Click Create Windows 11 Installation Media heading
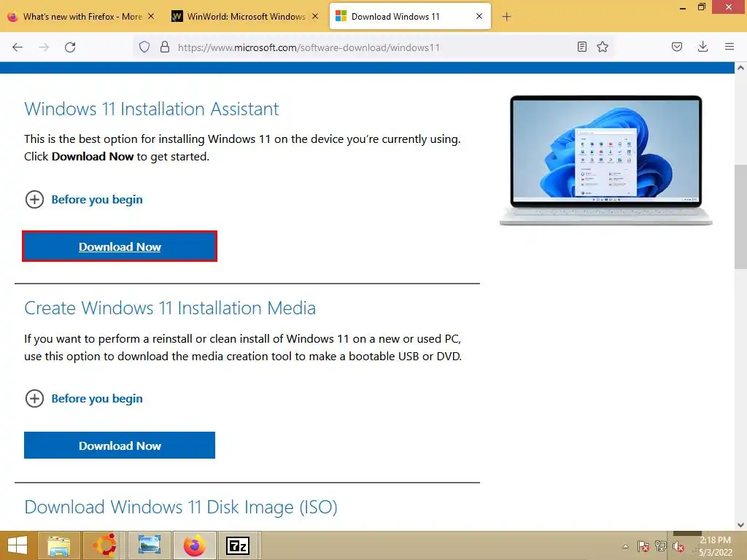 coord(170,308)
